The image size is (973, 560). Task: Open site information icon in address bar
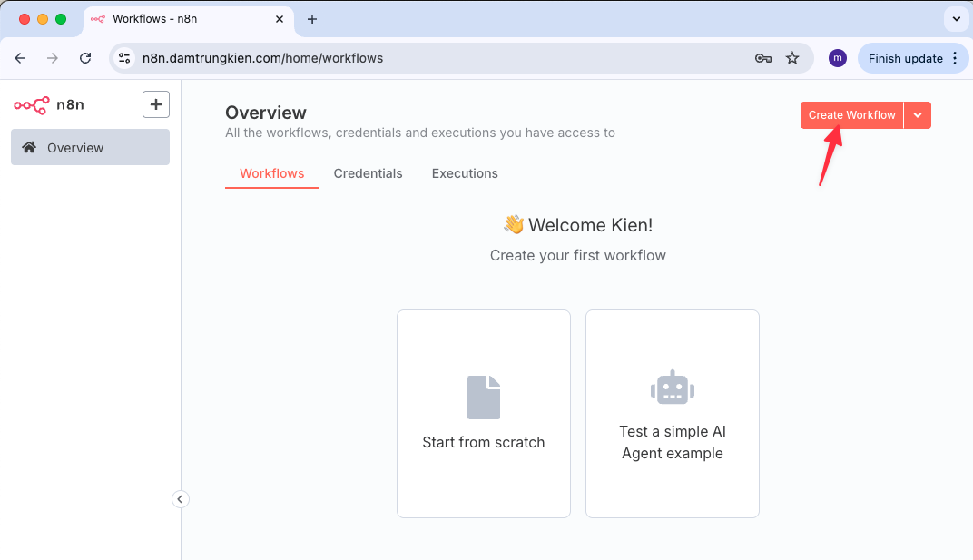(124, 58)
